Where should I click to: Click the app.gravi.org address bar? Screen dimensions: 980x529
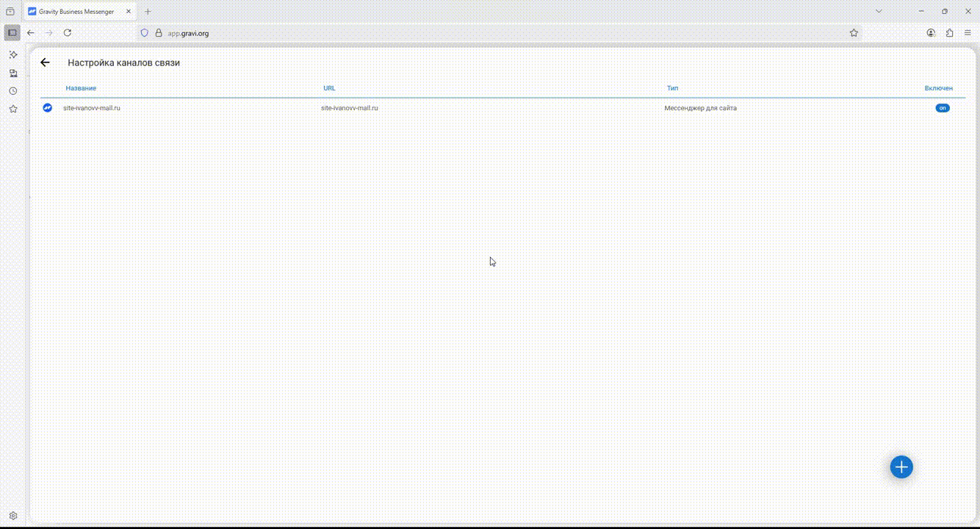coord(441,33)
